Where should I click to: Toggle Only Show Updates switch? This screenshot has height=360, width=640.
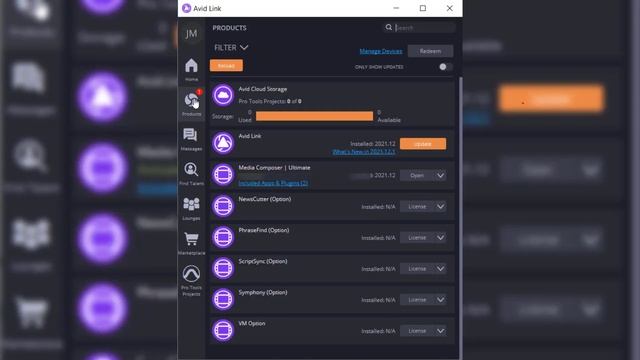coord(445,67)
